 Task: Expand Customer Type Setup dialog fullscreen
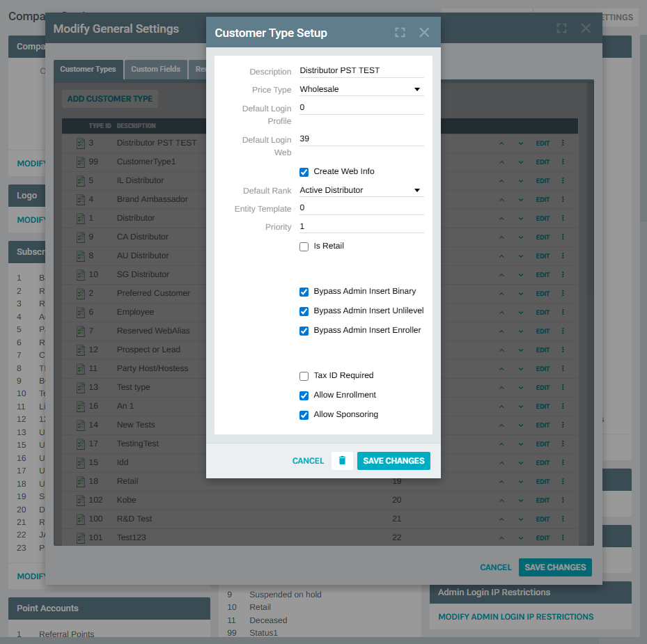point(400,33)
